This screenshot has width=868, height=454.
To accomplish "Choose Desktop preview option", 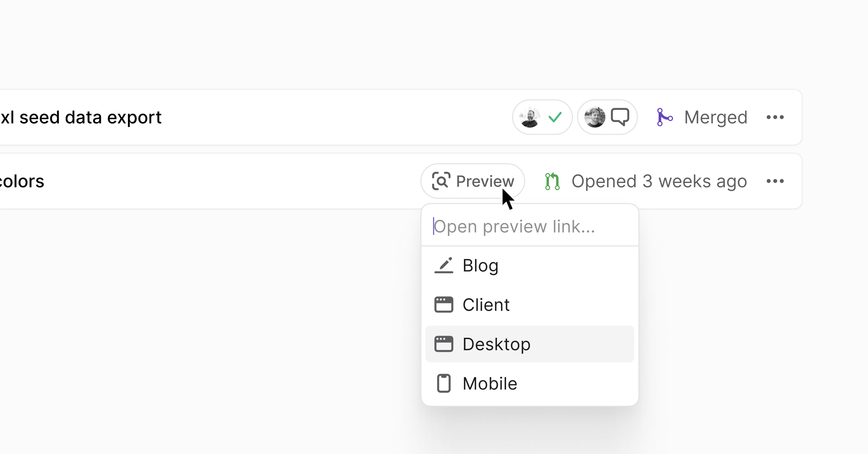I will click(530, 344).
